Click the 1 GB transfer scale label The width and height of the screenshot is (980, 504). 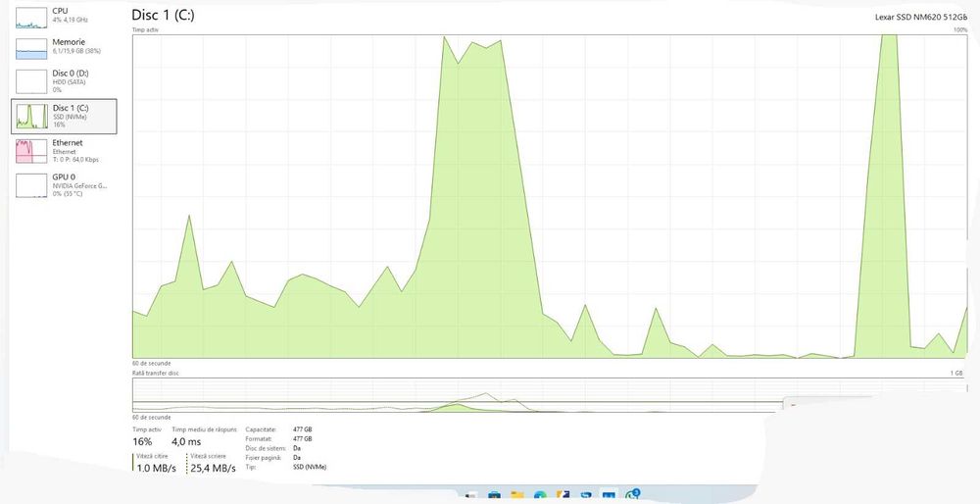pyautogui.click(x=956, y=373)
